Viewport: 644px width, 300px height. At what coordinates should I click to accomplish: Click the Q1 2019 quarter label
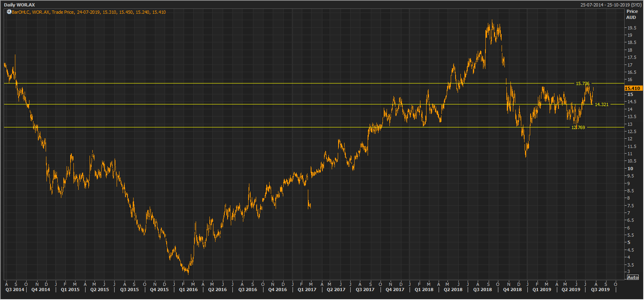542,290
